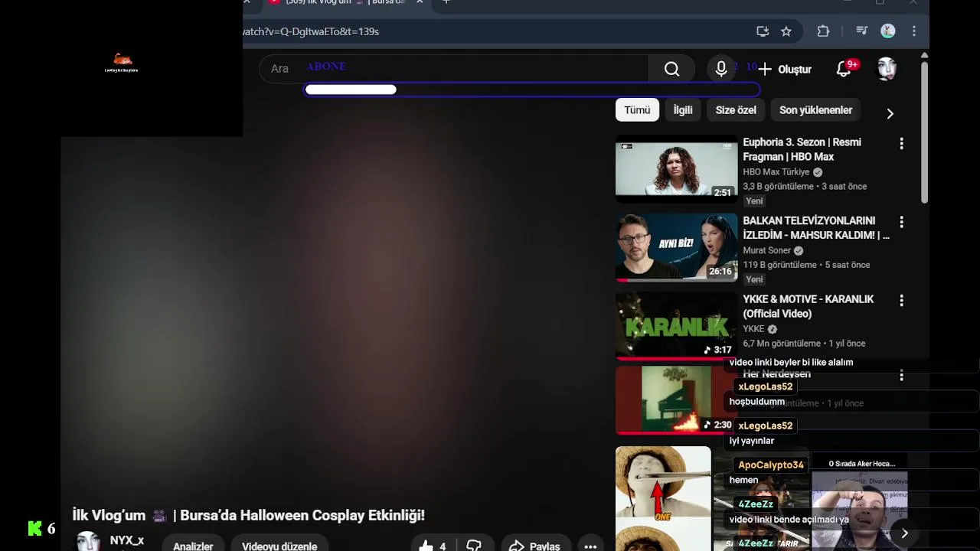Visit HBO Max Türkiye channel
This screenshot has width=980, height=551.
776,172
